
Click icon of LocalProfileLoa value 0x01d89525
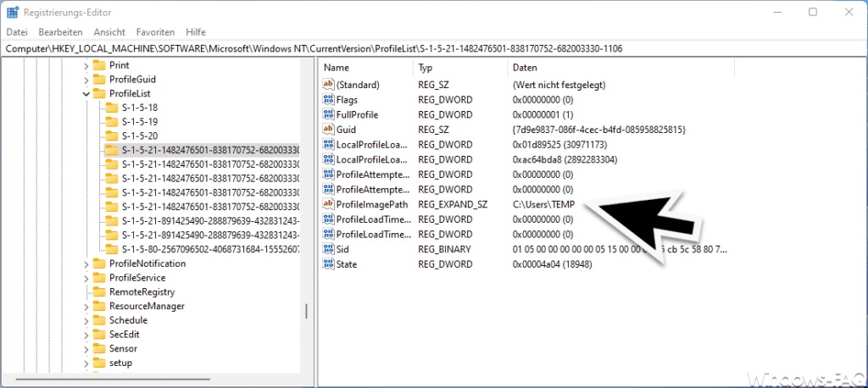(x=328, y=145)
